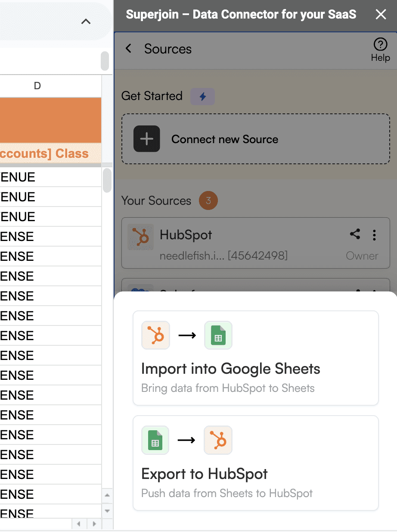Click the Your Sources count badge 3
This screenshot has height=532, width=397.
[x=208, y=201]
